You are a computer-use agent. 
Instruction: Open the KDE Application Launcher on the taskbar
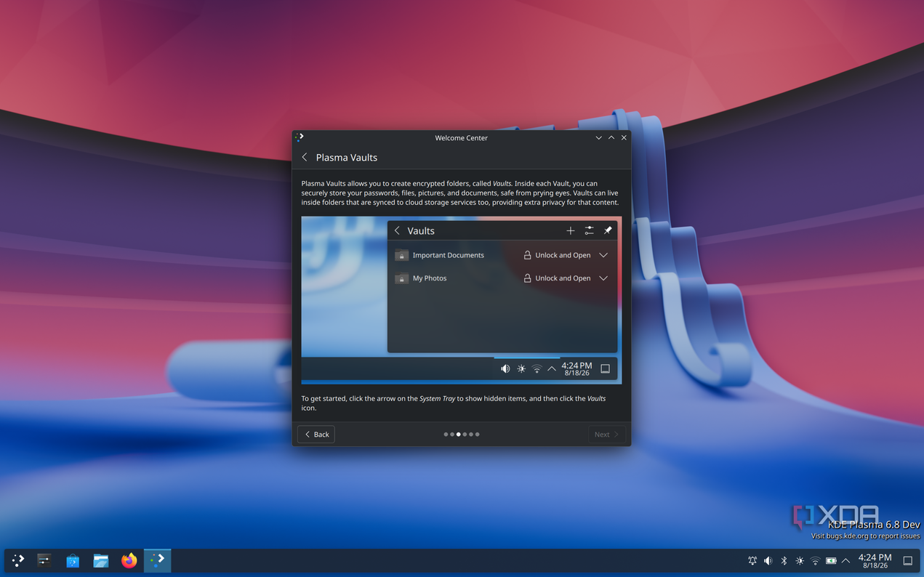click(x=18, y=560)
